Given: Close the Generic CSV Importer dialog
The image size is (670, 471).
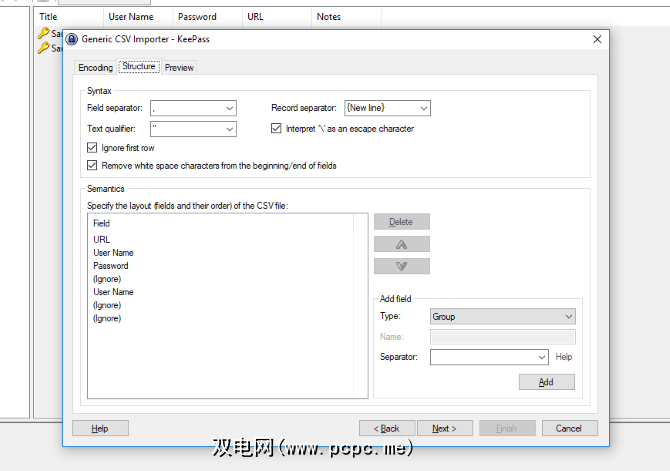Looking at the screenshot, I should 597,39.
